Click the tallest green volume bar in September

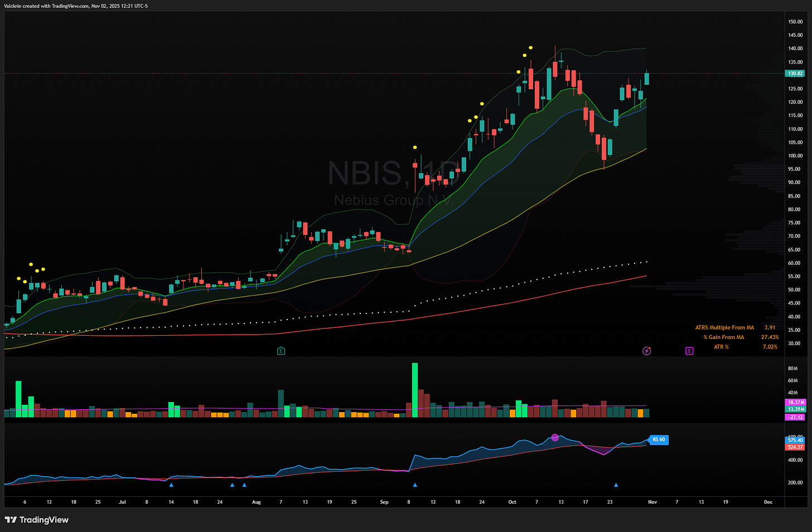click(x=414, y=390)
